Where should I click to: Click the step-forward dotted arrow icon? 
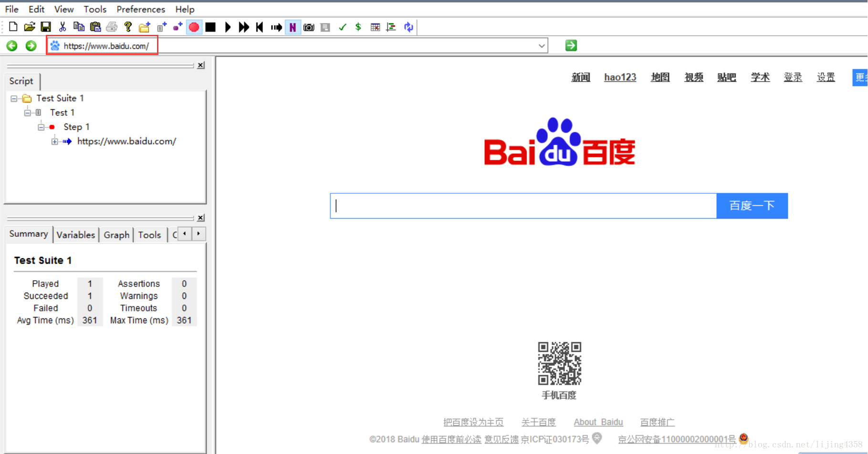276,27
